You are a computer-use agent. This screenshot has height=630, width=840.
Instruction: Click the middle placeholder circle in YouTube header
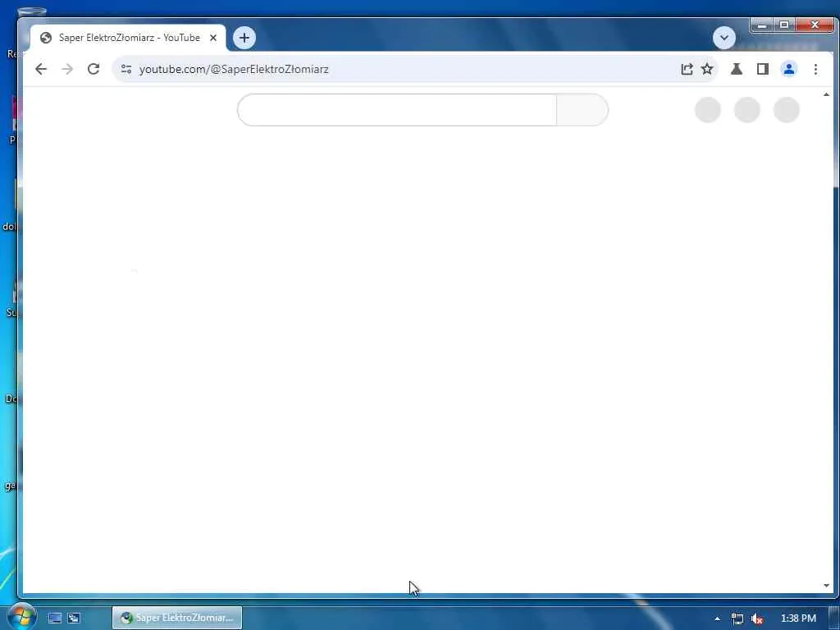pyautogui.click(x=747, y=110)
